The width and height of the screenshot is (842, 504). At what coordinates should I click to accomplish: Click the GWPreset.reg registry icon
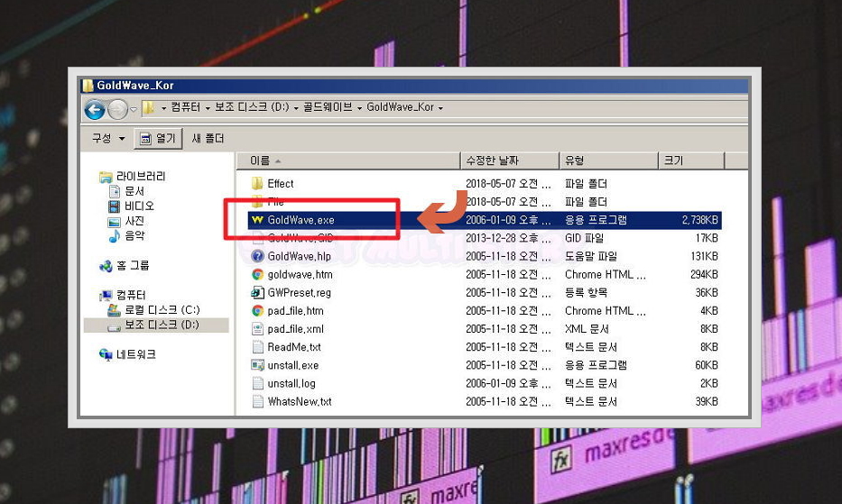(258, 292)
